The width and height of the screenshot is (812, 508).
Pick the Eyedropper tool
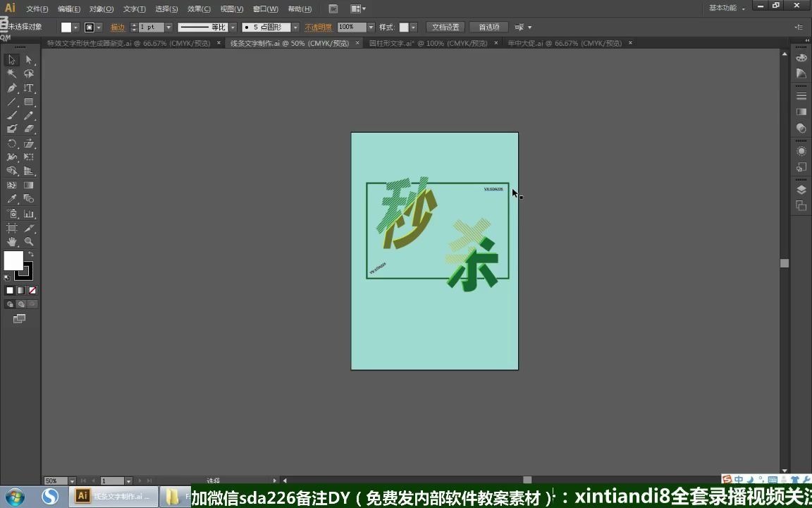point(11,200)
